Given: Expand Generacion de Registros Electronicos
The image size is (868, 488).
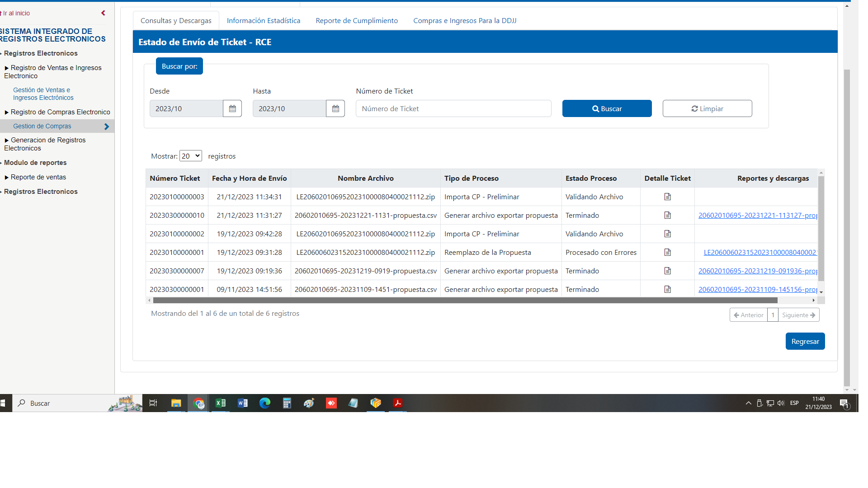Looking at the screenshot, I should click(x=48, y=140).
